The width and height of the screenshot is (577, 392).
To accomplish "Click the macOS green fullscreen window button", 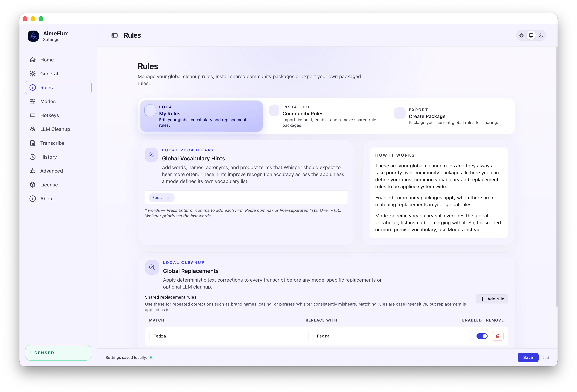I will 41,19.
